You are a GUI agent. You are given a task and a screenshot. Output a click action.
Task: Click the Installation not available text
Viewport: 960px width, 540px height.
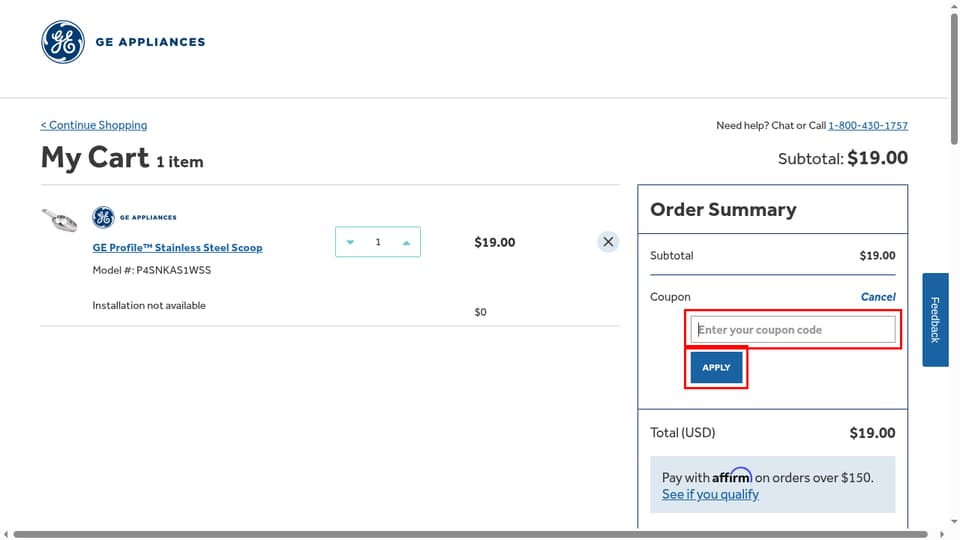point(149,306)
